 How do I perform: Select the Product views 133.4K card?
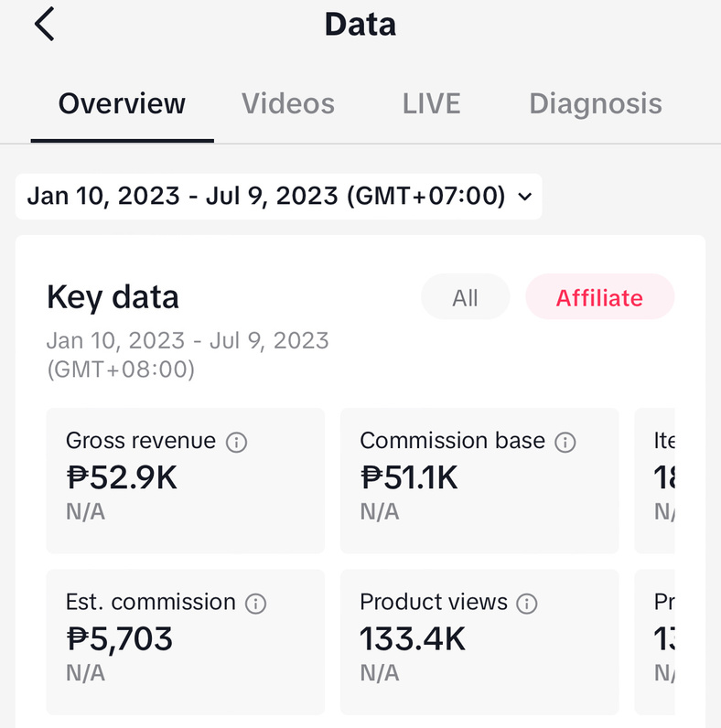pos(479,642)
